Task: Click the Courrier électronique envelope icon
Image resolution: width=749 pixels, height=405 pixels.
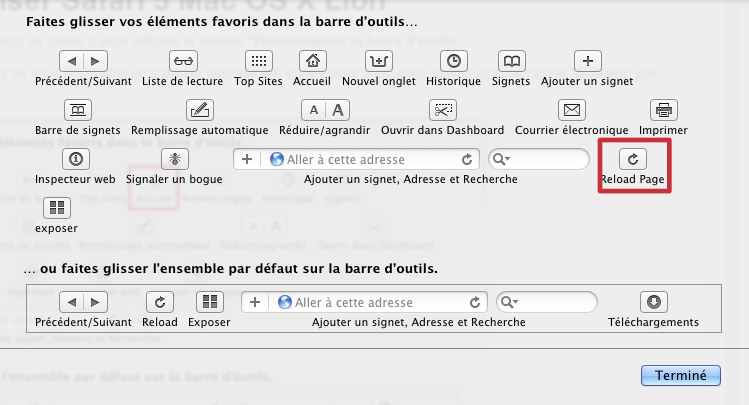Action: tap(572, 110)
